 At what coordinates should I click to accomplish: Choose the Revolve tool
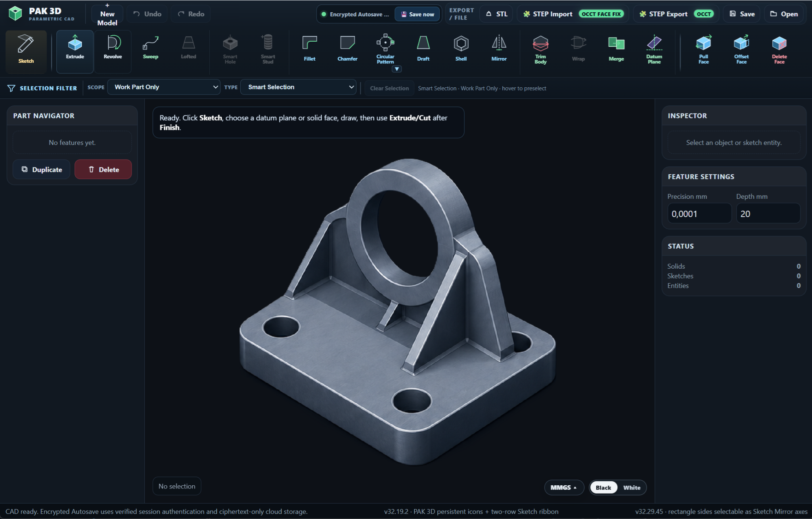pyautogui.click(x=113, y=52)
